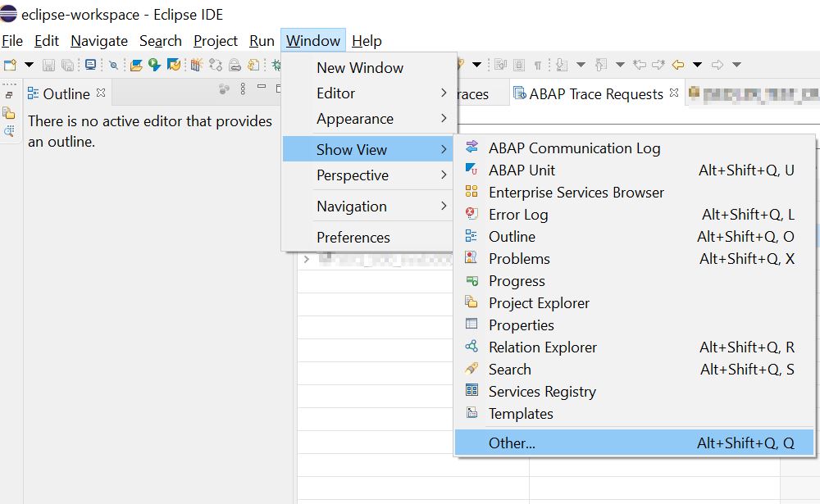Show the Relation Explorer view

click(x=635, y=347)
